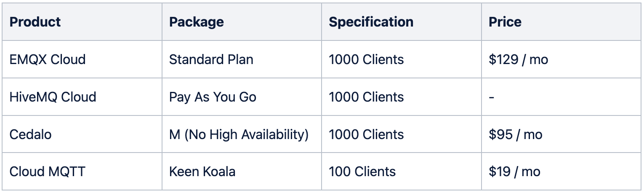Select the Cedalo product cell
This screenshot has height=193, width=644.
click(31, 134)
